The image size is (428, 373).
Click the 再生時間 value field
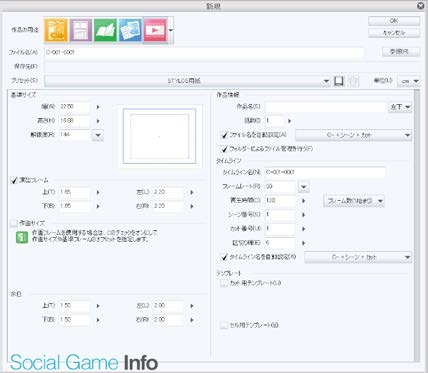coord(280,201)
